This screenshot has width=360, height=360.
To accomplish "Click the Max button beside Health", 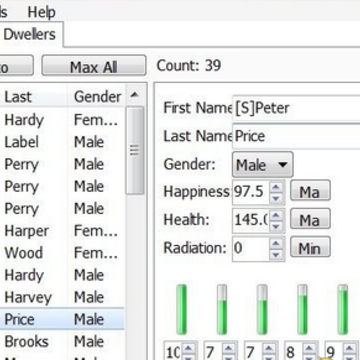I will tap(310, 219).
